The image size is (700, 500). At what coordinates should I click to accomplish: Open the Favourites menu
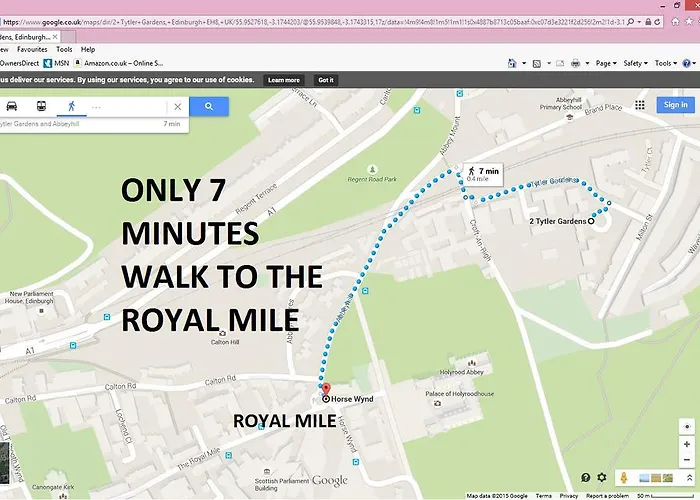click(x=32, y=49)
